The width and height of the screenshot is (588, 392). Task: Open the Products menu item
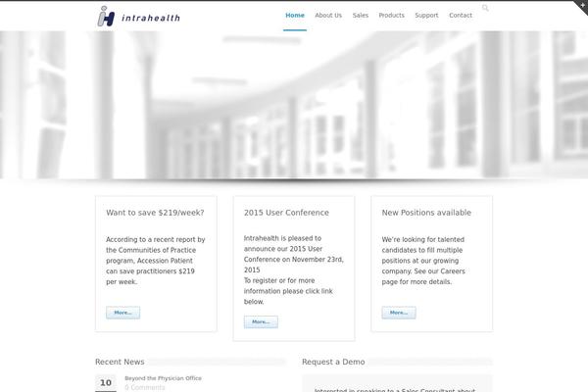click(x=391, y=16)
